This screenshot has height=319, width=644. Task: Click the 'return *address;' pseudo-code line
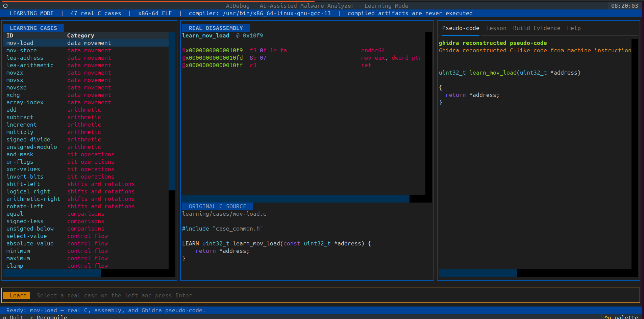(x=472, y=95)
